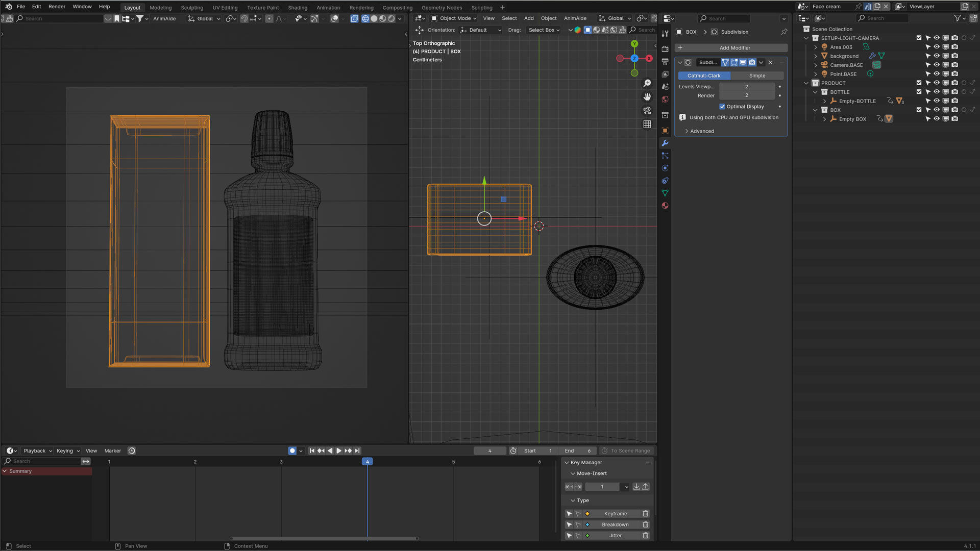This screenshot has width=980, height=551.
Task: Delete Keyframe type keys with trash icon
Action: (645, 514)
